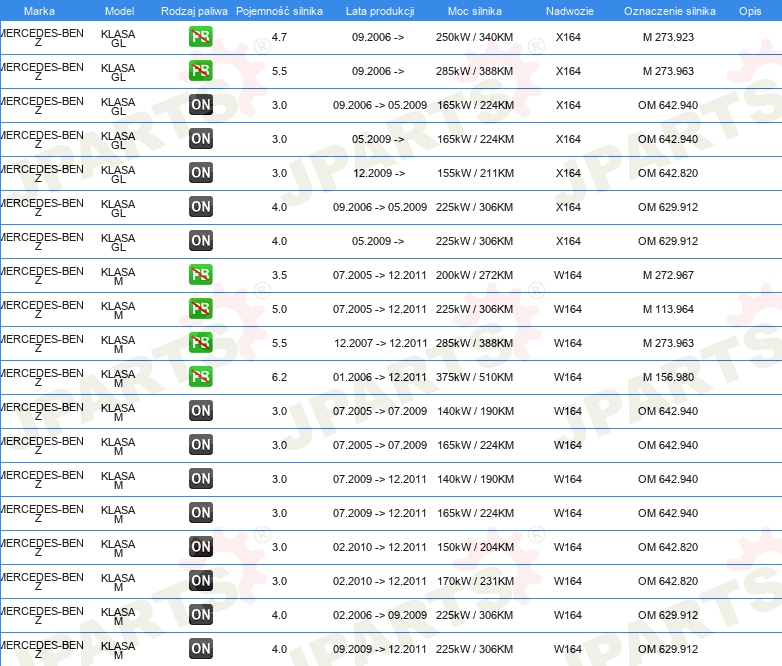Viewport: 782px width, 666px height.
Task: Click ON icon for 02.2006 -> 09.2009 row
Action: (200, 614)
